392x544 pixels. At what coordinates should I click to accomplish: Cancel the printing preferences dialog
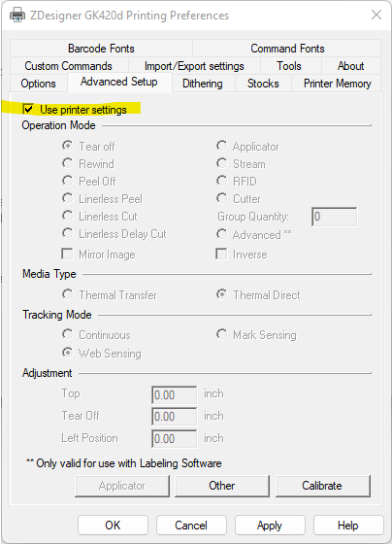click(191, 526)
